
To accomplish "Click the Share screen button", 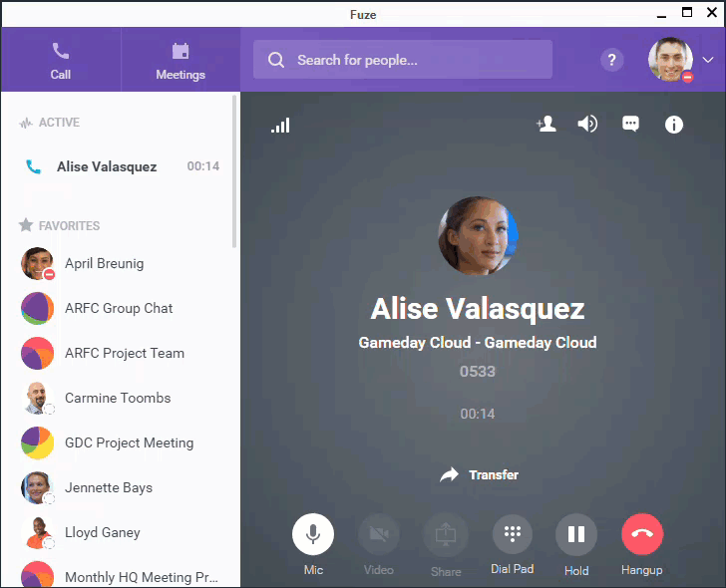I will (446, 534).
